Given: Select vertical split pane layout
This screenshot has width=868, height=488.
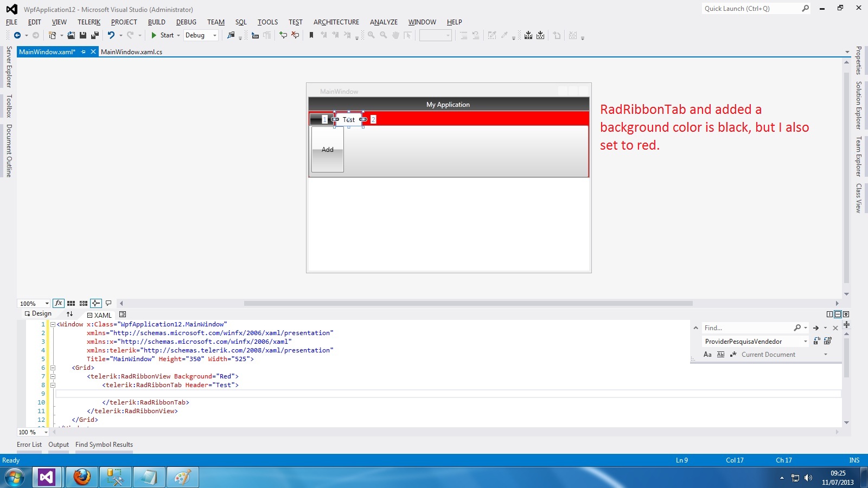Looking at the screenshot, I should [829, 314].
